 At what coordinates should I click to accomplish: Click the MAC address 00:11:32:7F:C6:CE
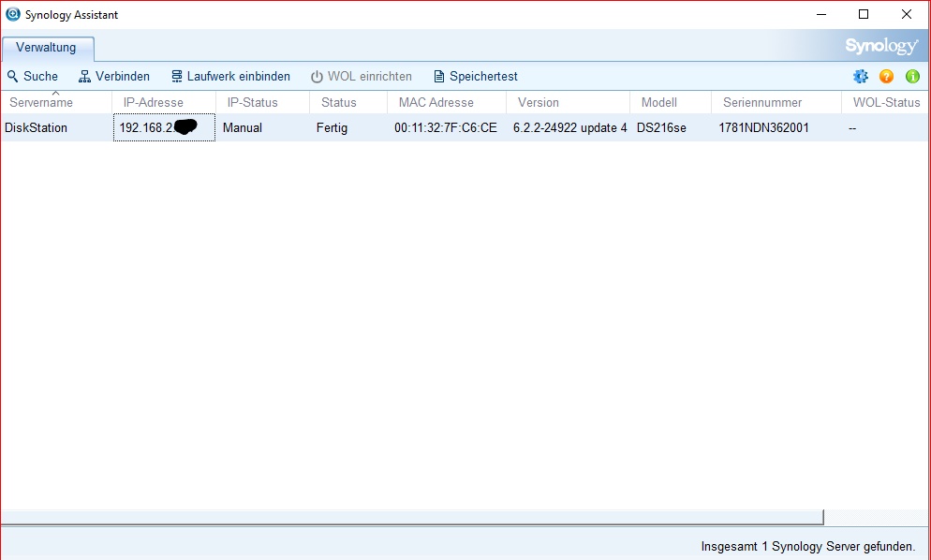click(446, 127)
